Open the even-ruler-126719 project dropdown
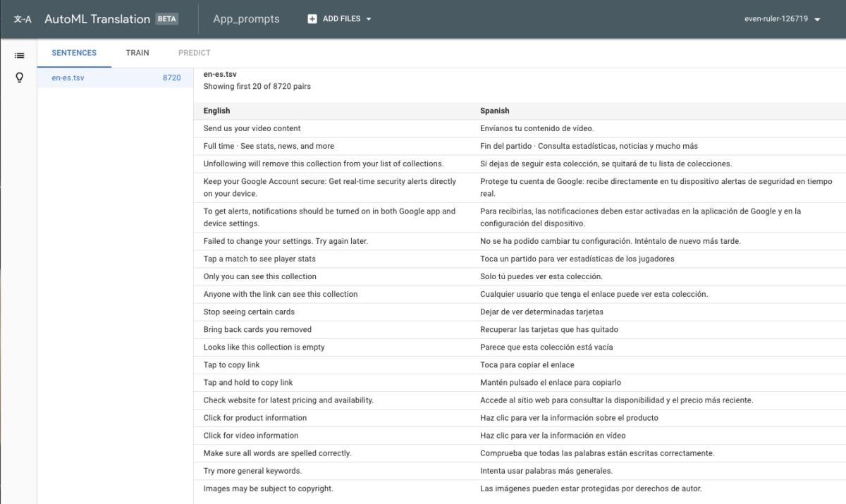 click(x=783, y=19)
